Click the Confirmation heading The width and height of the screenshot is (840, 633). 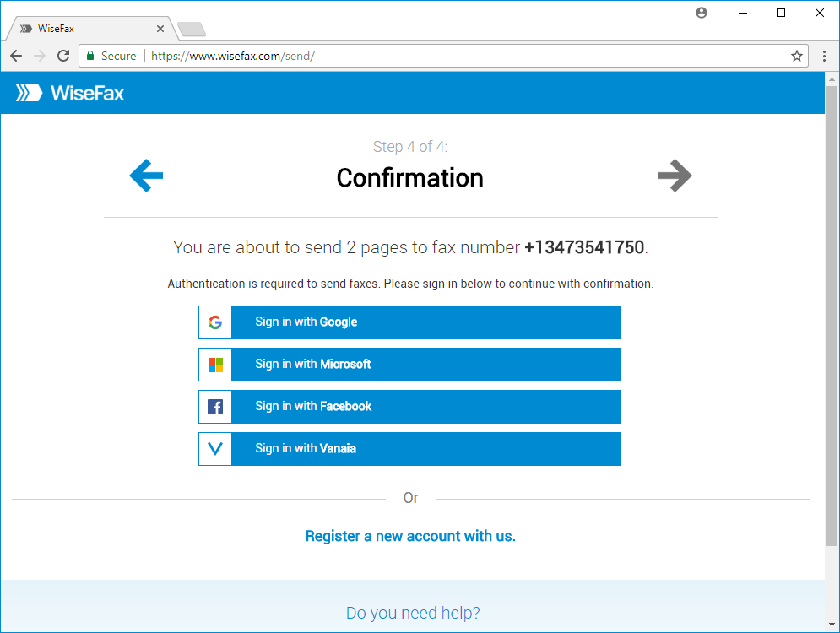click(x=409, y=178)
